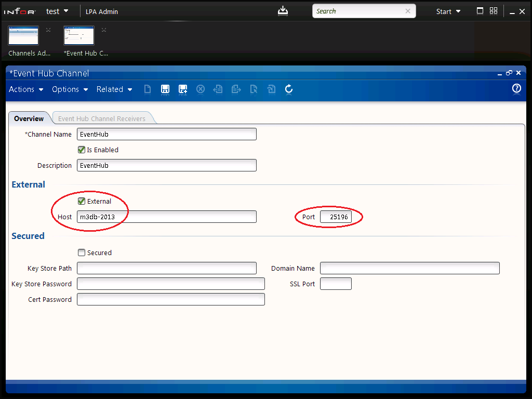The width and height of the screenshot is (532, 399).
Task: Click the test environment selector
Action: [57, 11]
